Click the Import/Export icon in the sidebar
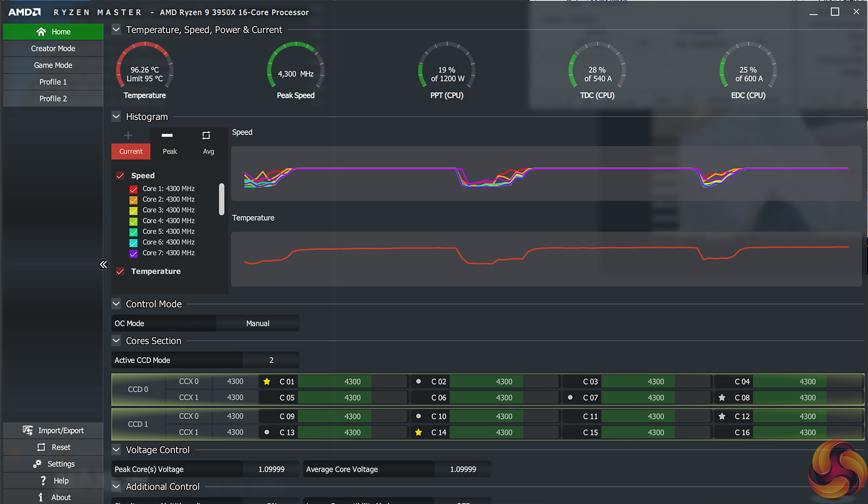 click(28, 430)
